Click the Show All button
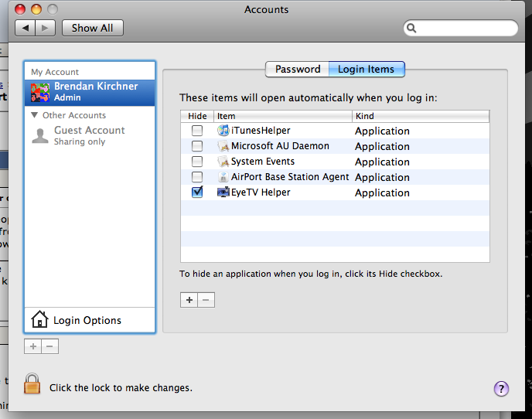Viewport: 532px width, 419px height. point(92,28)
